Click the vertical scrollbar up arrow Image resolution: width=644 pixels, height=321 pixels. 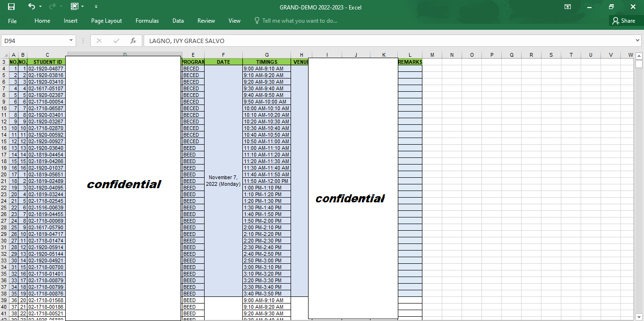[639, 55]
